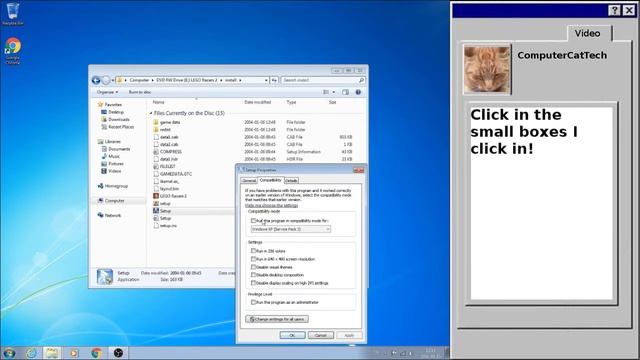Click the Explorer Forward arrow button
The width and height of the screenshot is (640, 360).
pyautogui.click(x=106, y=80)
